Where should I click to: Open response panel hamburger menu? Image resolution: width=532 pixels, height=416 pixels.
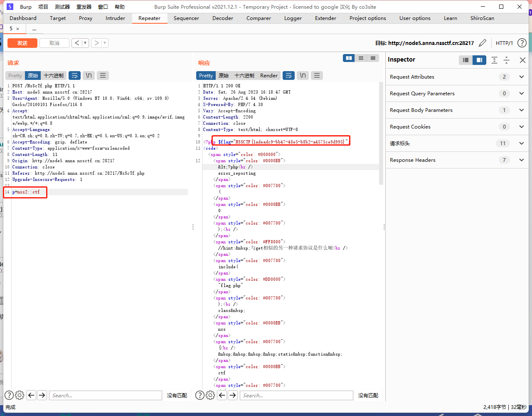click(317, 75)
